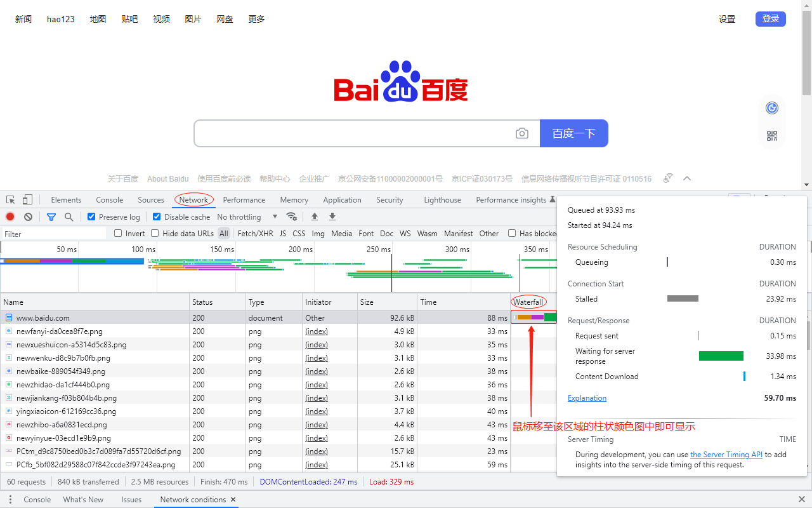The width and height of the screenshot is (812, 508).
Task: Switch to the Sources tab
Action: click(151, 199)
